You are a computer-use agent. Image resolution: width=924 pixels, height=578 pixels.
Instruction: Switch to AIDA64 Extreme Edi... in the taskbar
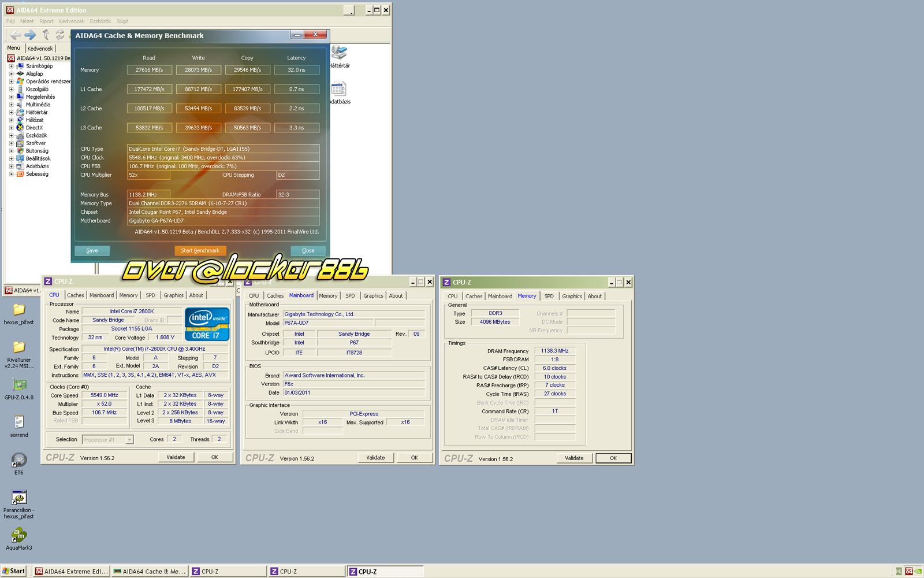[71, 572]
